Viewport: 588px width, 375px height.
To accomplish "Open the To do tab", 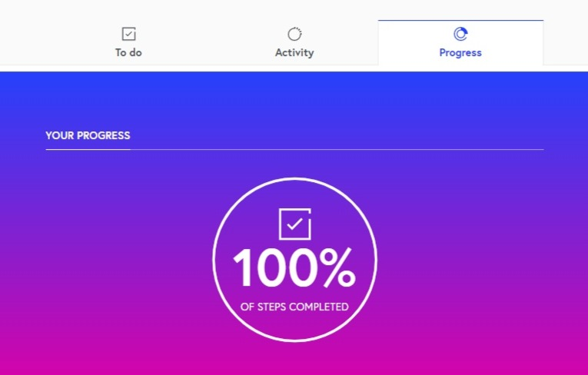I will pyautogui.click(x=128, y=42).
